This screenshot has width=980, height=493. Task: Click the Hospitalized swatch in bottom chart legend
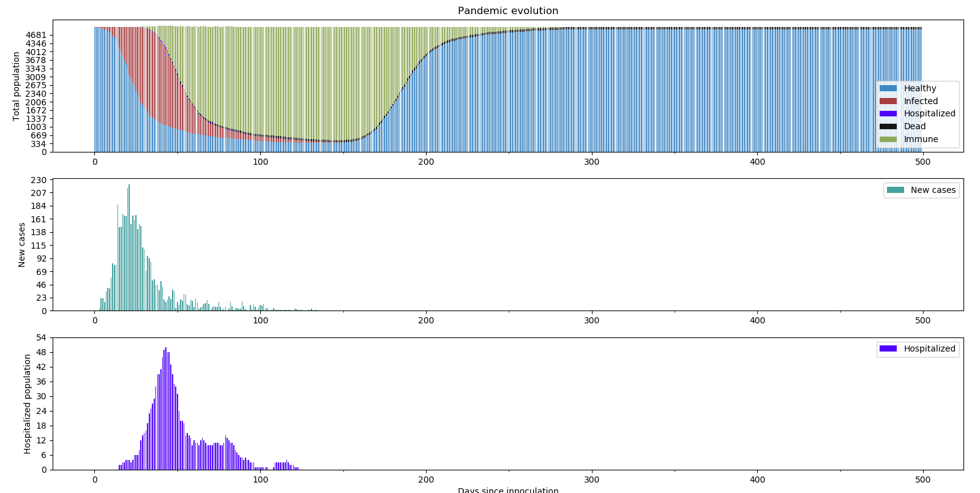tap(888, 348)
